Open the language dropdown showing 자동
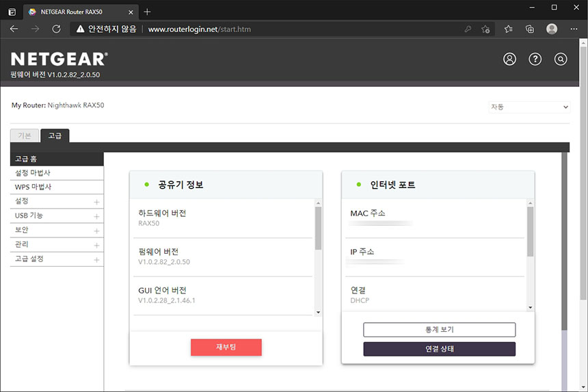 pyautogui.click(x=529, y=107)
